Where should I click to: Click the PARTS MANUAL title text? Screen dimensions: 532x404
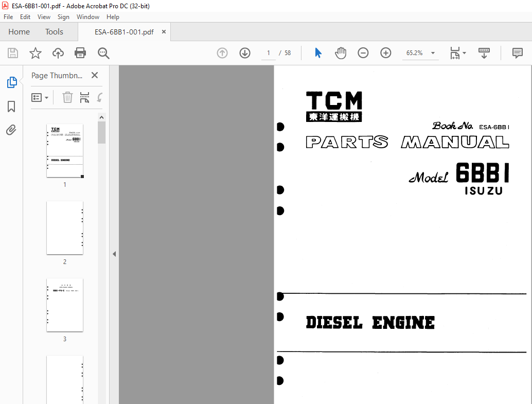tap(407, 142)
